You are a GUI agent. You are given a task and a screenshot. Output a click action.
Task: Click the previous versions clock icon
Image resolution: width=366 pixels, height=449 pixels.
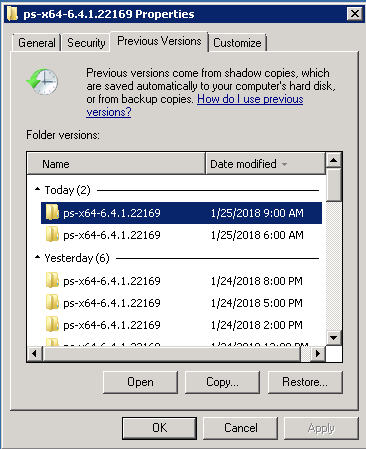pos(42,82)
